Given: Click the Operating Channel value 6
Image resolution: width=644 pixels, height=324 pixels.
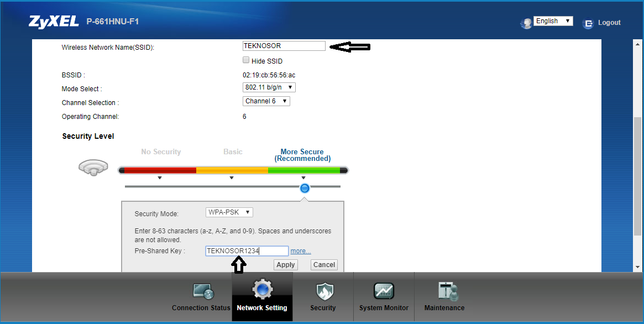Looking at the screenshot, I should click(x=244, y=117).
